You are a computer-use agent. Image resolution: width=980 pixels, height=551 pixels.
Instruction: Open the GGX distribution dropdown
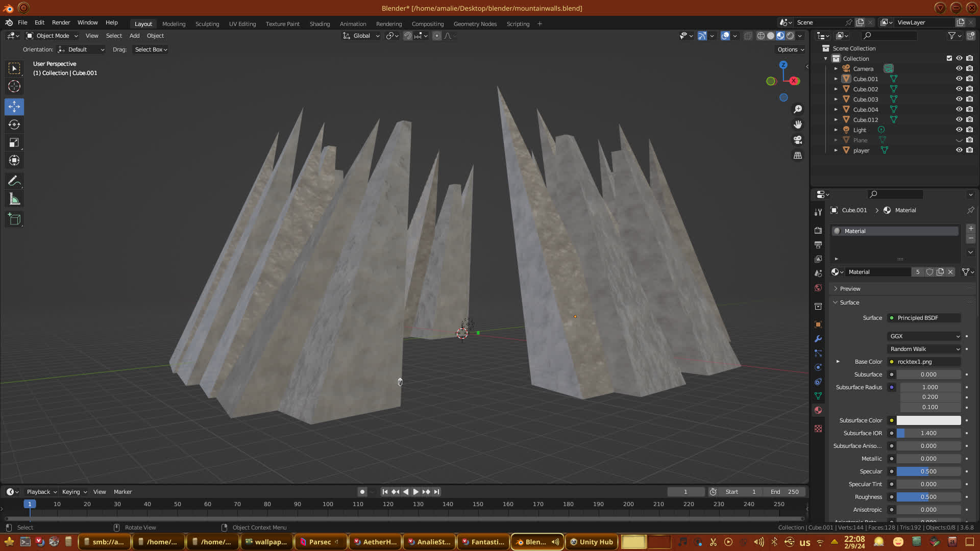tap(924, 336)
